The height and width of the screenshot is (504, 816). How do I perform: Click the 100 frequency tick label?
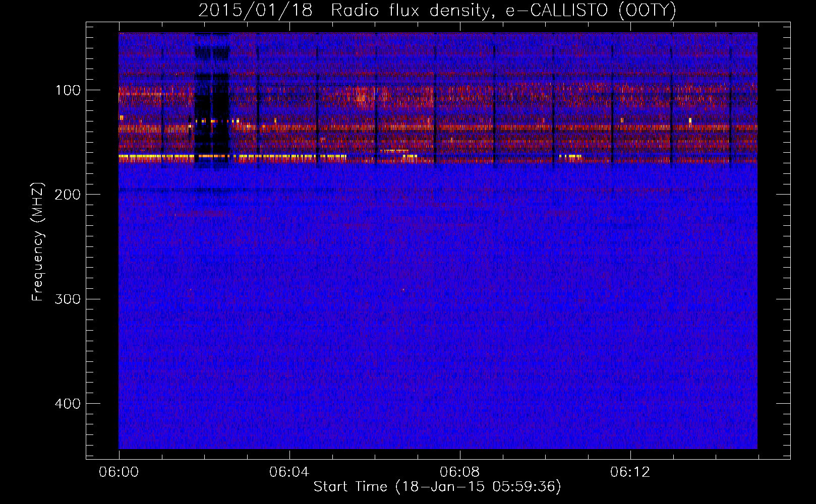(x=69, y=90)
